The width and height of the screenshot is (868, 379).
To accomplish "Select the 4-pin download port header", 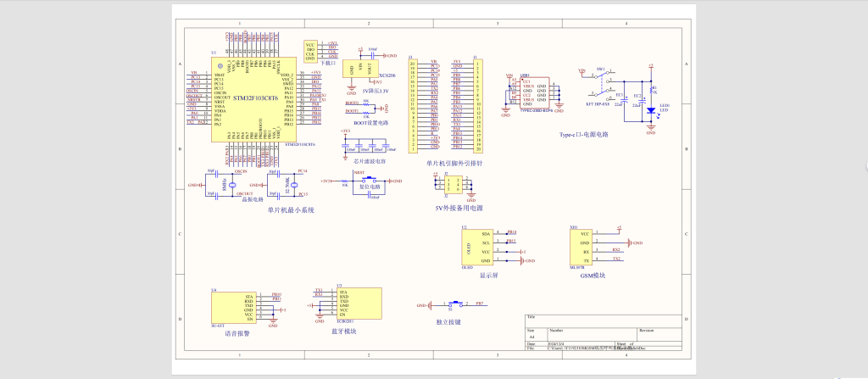I will click(310, 50).
